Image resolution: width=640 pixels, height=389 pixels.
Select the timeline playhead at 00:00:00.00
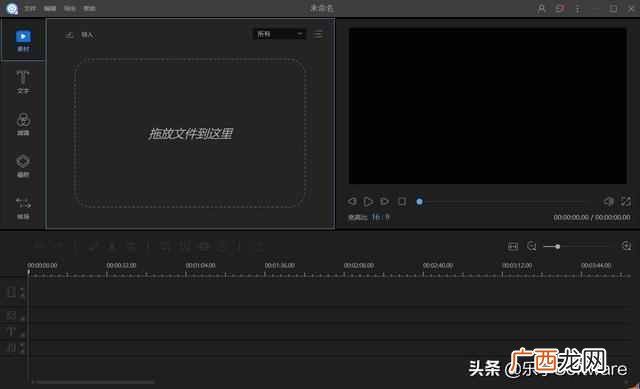click(x=29, y=272)
